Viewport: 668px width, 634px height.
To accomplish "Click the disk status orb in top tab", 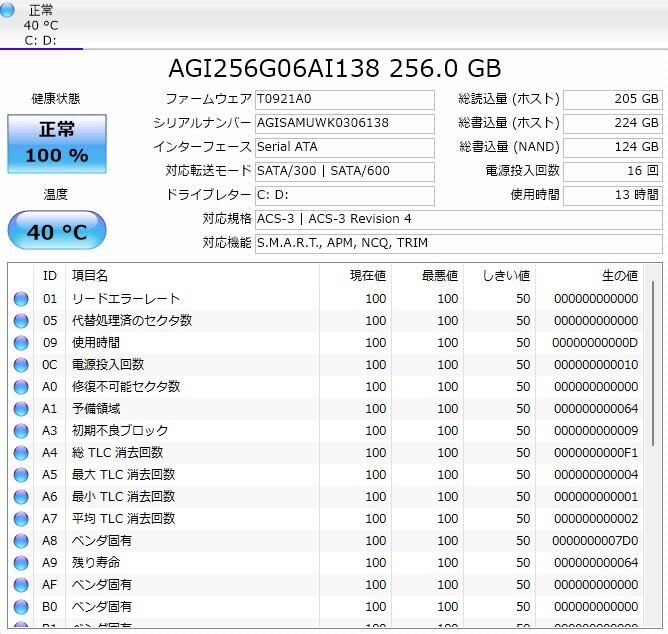I will (x=9, y=11).
